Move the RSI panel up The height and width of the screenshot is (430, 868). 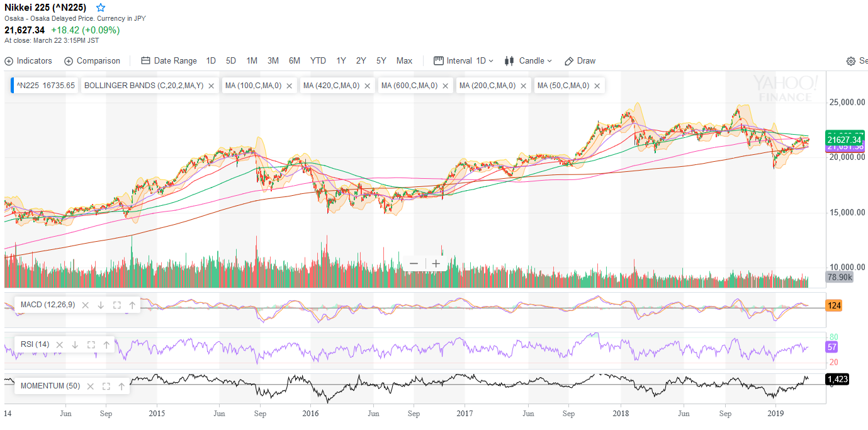click(106, 345)
